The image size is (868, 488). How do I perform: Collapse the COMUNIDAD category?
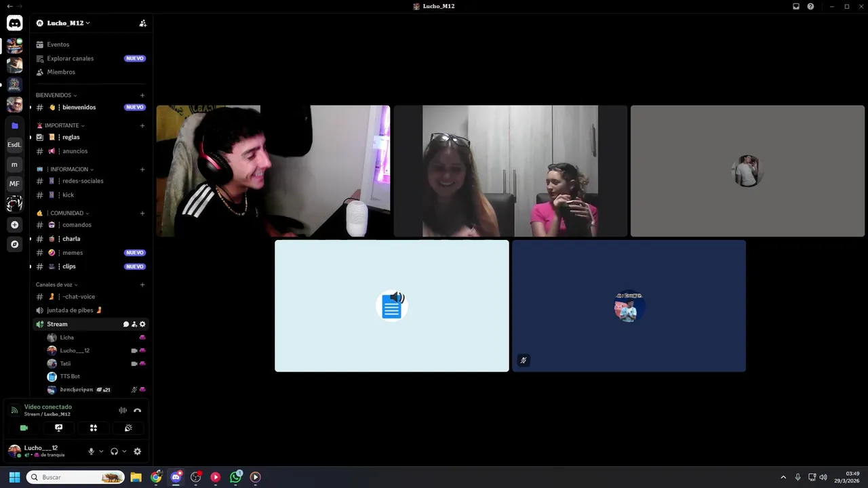pyautogui.click(x=62, y=213)
